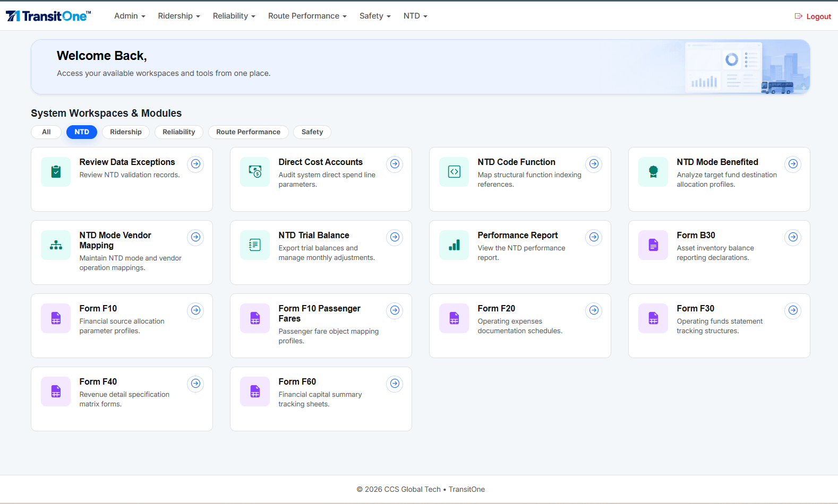Image resolution: width=838 pixels, height=504 pixels.
Task: Expand the Reliability dropdown in navbar
Action: coord(234,16)
